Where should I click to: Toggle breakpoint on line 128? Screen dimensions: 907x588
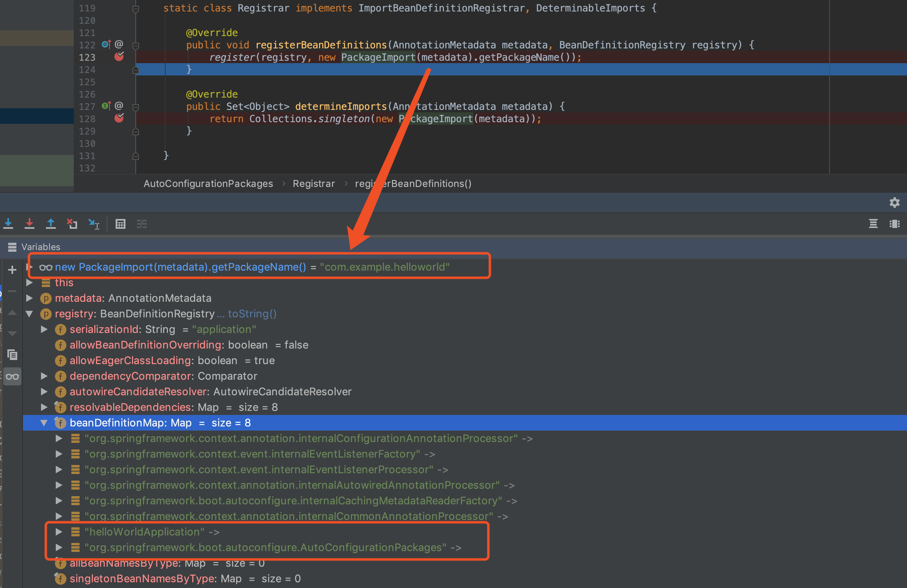(119, 118)
